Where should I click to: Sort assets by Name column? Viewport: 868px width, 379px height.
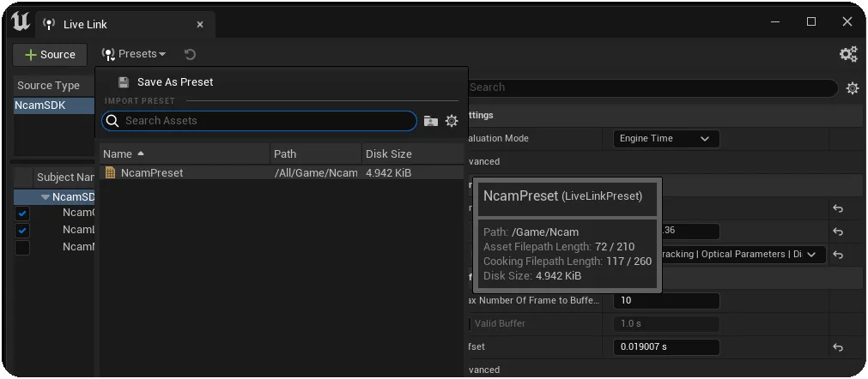coord(185,153)
